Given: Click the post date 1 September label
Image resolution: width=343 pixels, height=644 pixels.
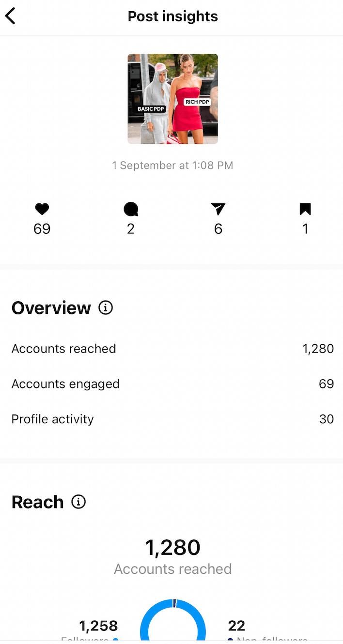Looking at the screenshot, I should click(x=172, y=165).
